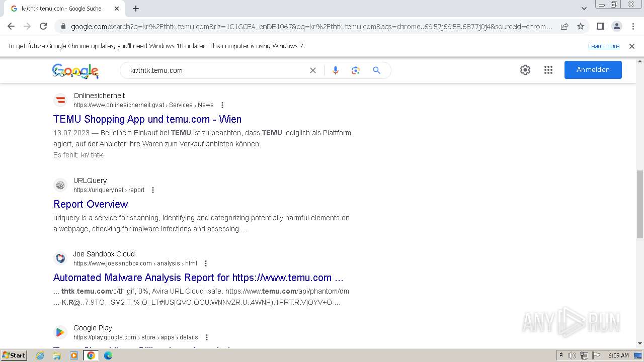Click the Joe Sandbox Cloud favicon

[60, 258]
